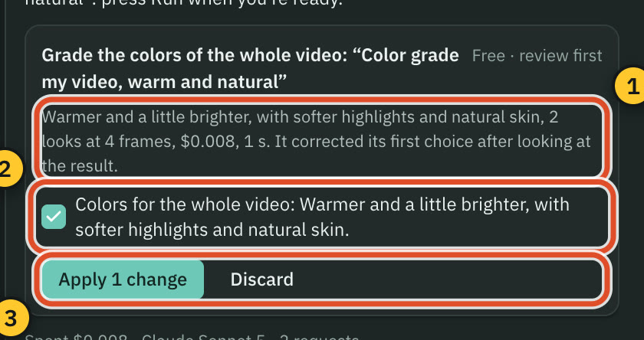Click the white checkmark inside the teal box

pyautogui.click(x=54, y=217)
